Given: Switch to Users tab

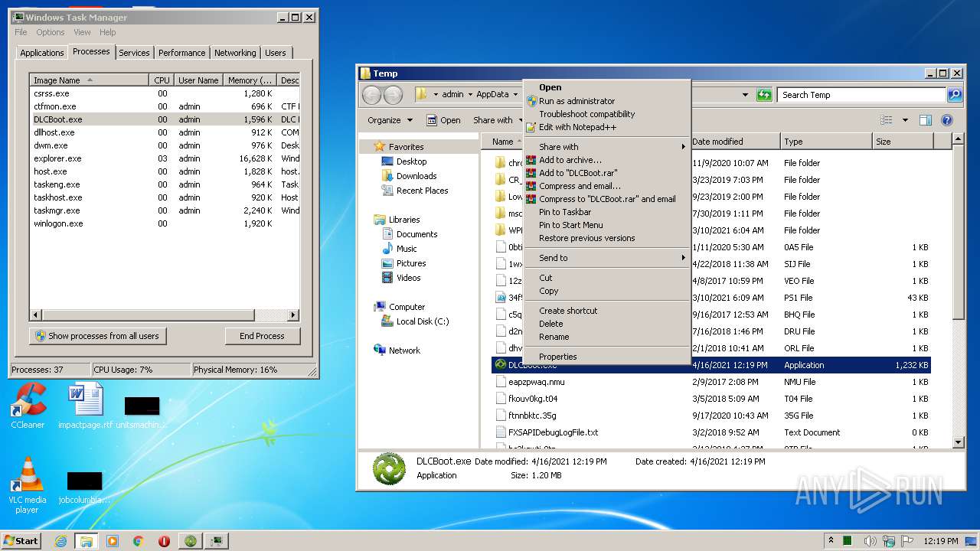Looking at the screenshot, I should [276, 53].
